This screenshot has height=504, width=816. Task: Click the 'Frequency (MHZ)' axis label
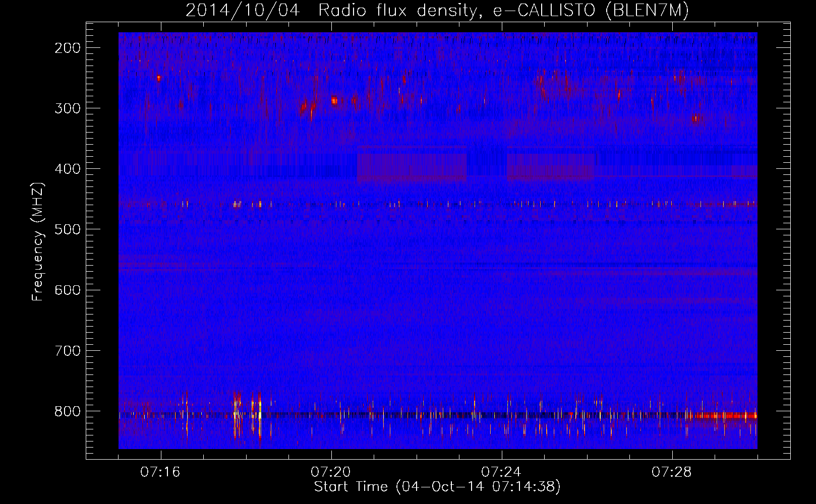click(38, 242)
